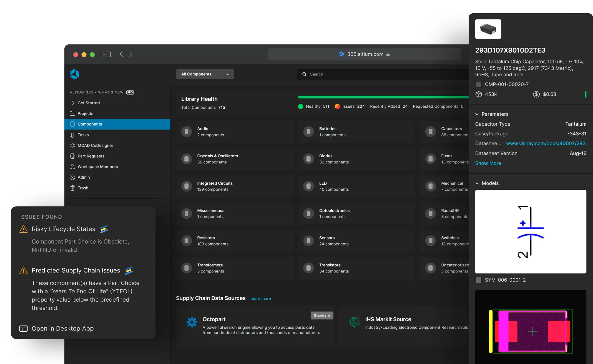This screenshot has width=593, height=364.
Task: Click the PCB footprint preview
Action: pyautogui.click(x=531, y=327)
